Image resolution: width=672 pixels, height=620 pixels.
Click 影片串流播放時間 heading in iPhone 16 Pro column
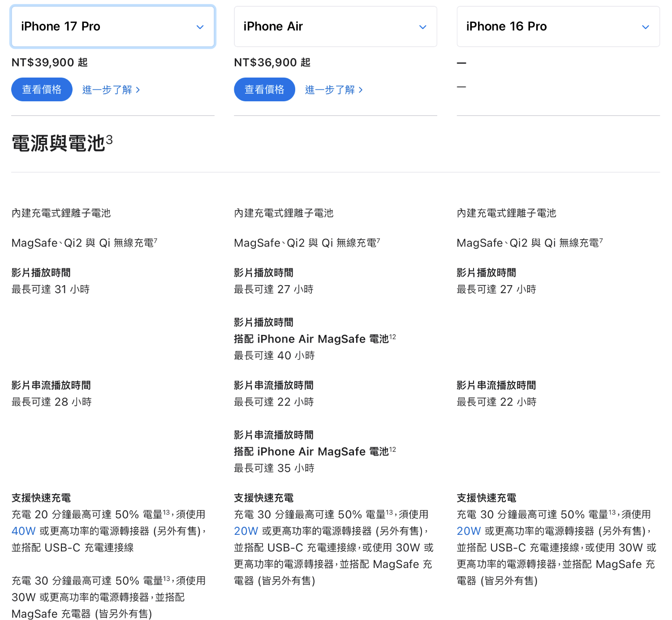tap(496, 385)
